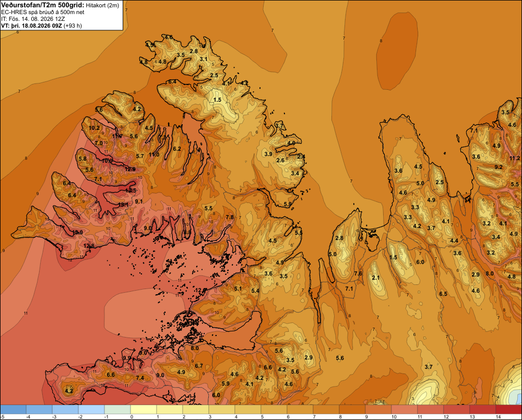Click the 4.2 label in the bottom-left peninsula
522x420 pixels.
point(69,391)
